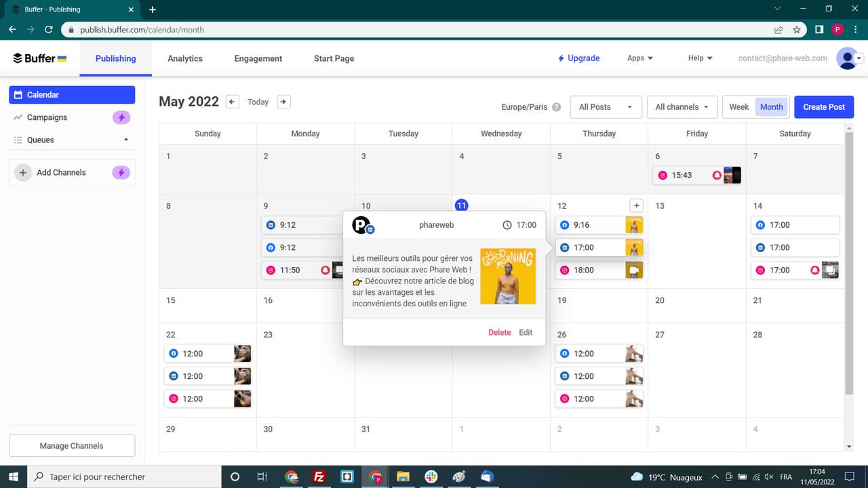This screenshot has height=488, width=868.
Task: Open the Facebook 17:00 post on May 14
Action: point(795,225)
